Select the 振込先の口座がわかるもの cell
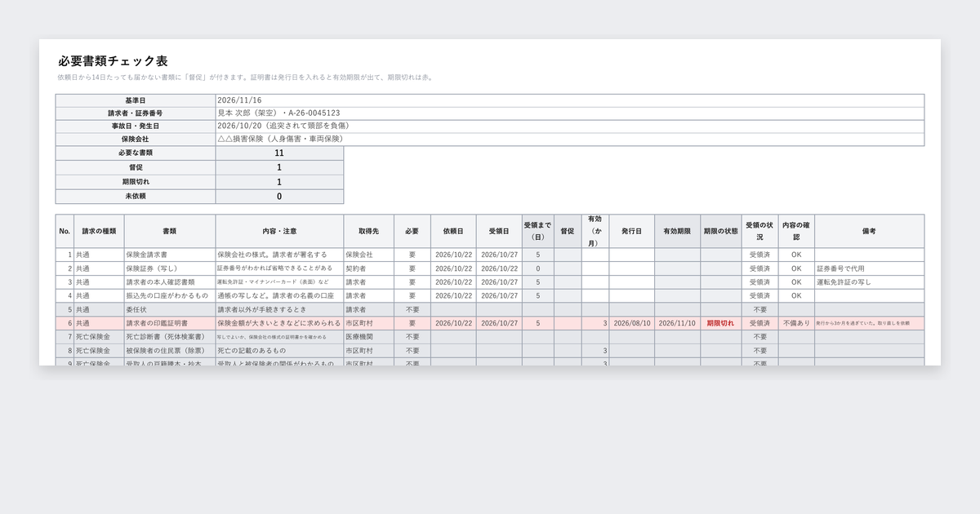The height and width of the screenshot is (514, 980). 170,296
